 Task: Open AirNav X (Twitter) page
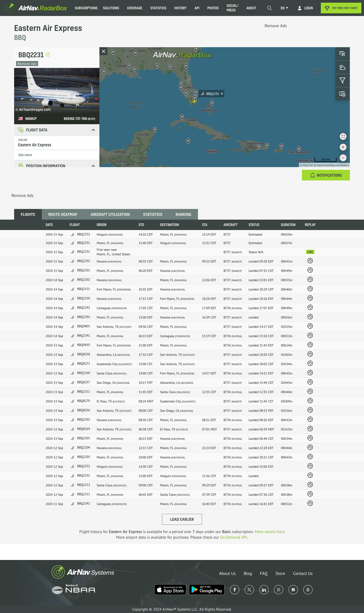pos(249,590)
